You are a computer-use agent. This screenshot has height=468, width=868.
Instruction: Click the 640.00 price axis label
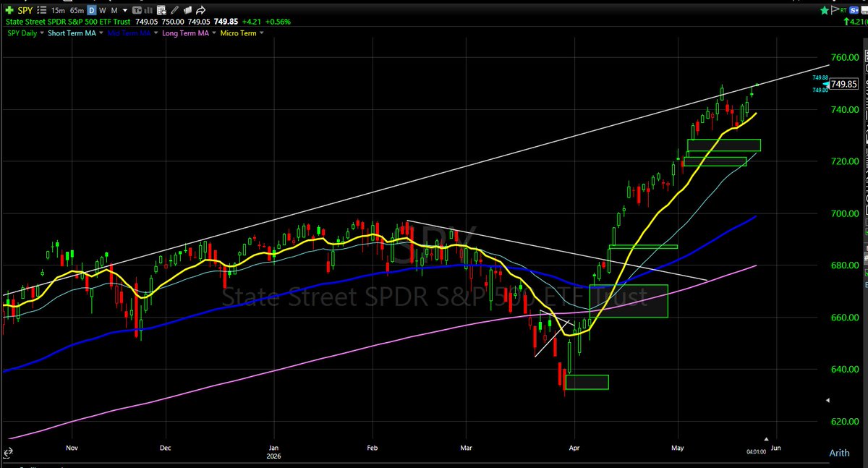[x=845, y=370]
